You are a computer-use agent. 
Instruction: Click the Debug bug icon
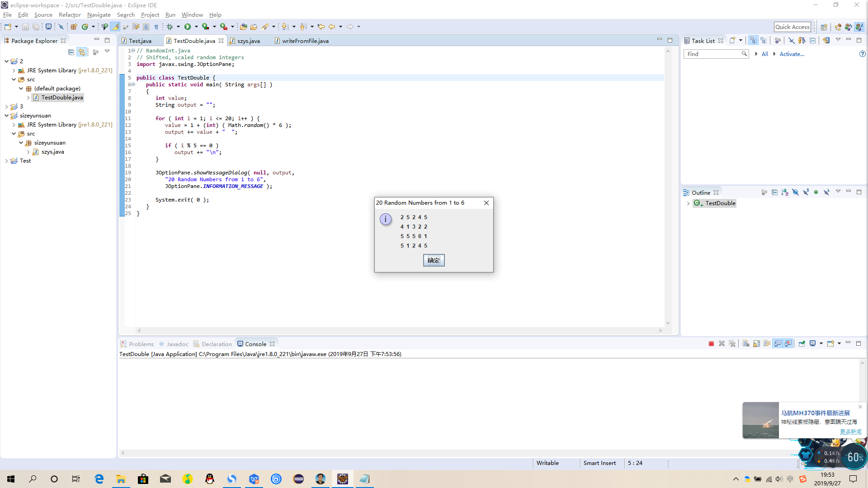[x=170, y=27]
